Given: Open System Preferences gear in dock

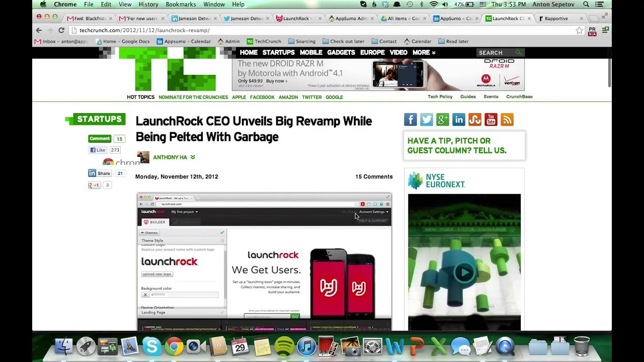Looking at the screenshot, I should tap(372, 346).
